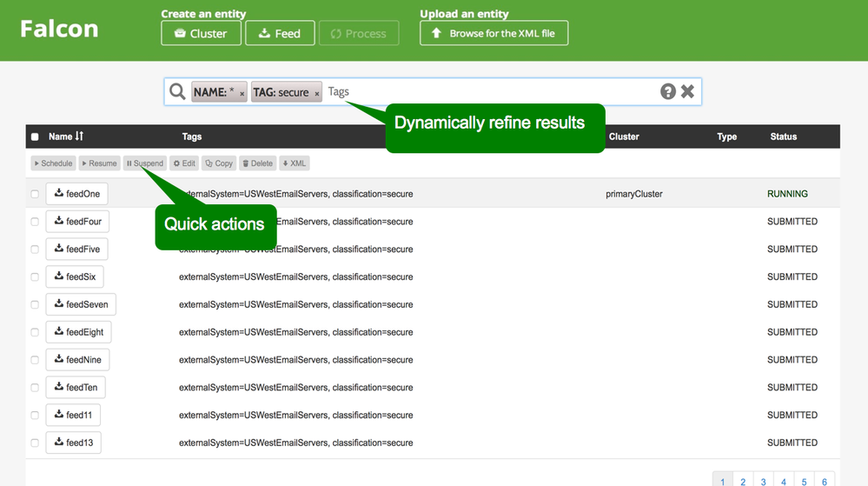
Task: Click the Type column header
Action: [x=727, y=136]
